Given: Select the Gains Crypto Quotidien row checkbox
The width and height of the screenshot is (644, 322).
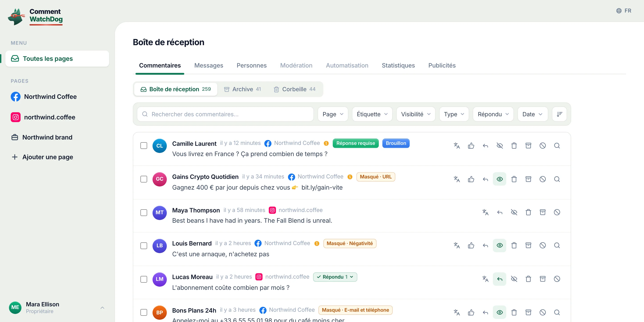Looking at the screenshot, I should pos(144,179).
